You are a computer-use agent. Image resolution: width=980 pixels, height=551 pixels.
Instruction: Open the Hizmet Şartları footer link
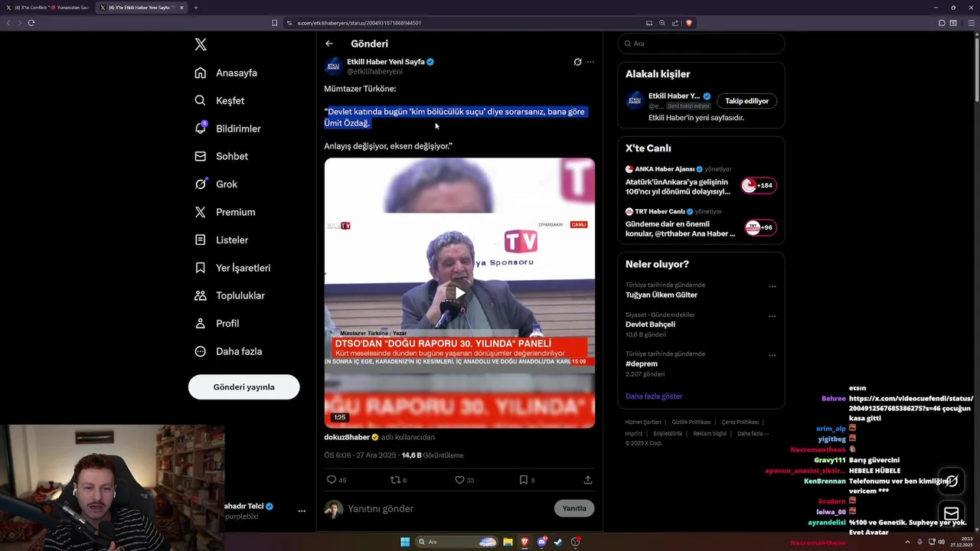643,422
